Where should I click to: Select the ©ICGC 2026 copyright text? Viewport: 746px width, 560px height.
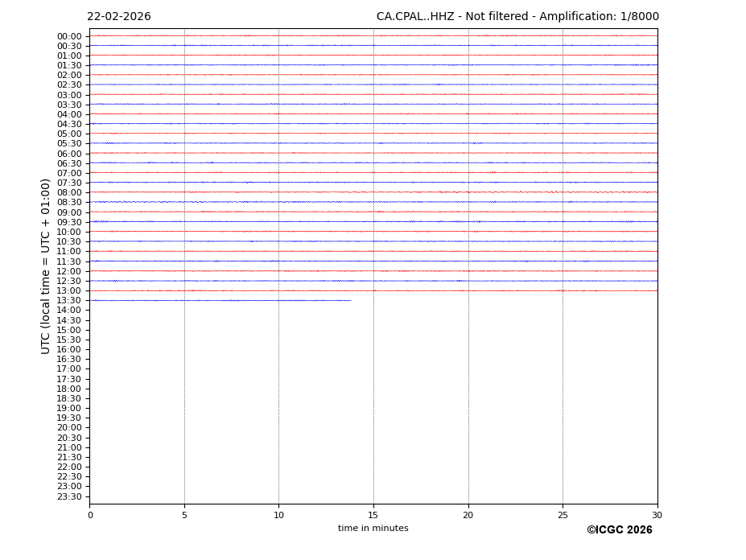pos(619,530)
